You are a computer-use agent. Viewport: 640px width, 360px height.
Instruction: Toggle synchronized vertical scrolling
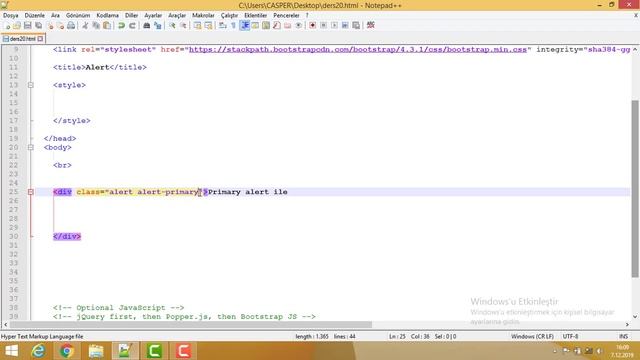pos(198,25)
